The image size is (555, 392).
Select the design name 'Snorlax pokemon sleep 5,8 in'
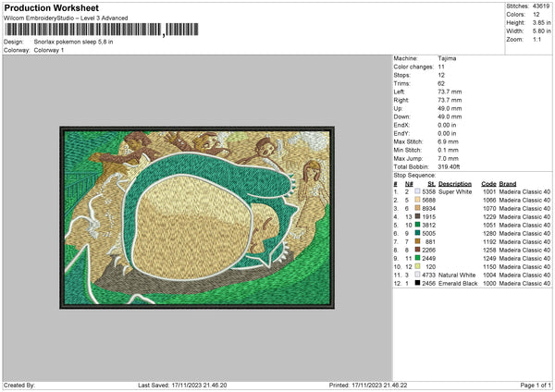[x=73, y=42]
